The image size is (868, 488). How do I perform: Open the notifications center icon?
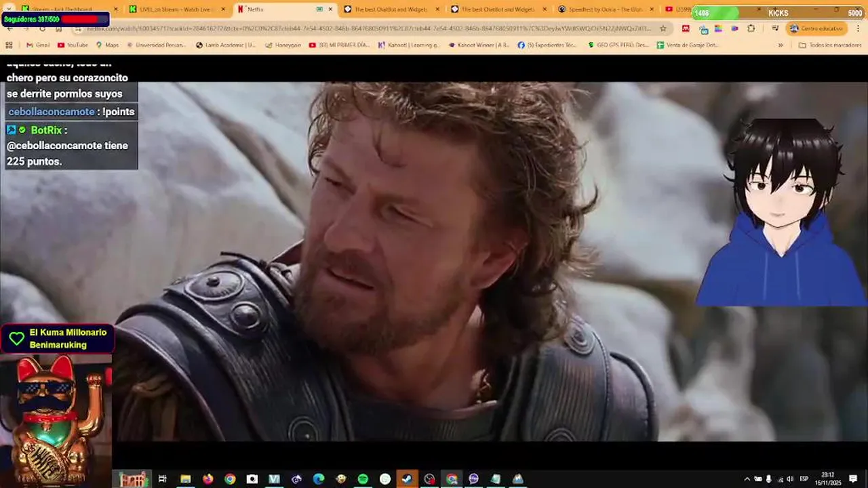click(853, 479)
